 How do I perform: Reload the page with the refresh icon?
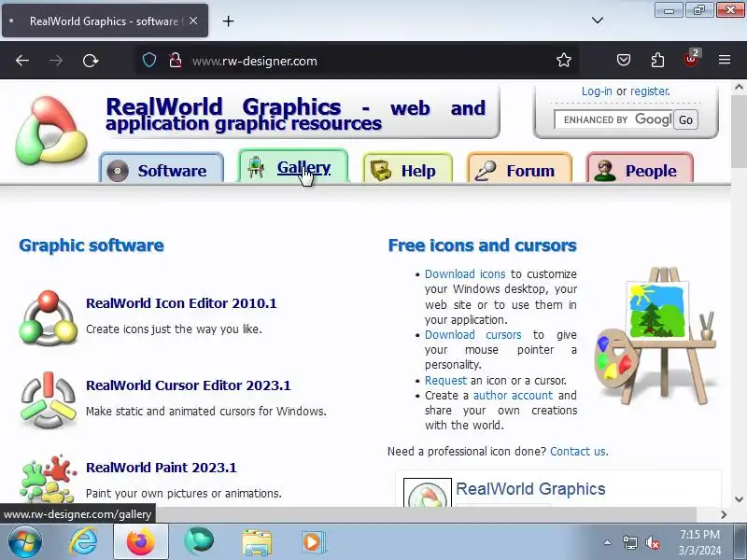click(x=90, y=61)
